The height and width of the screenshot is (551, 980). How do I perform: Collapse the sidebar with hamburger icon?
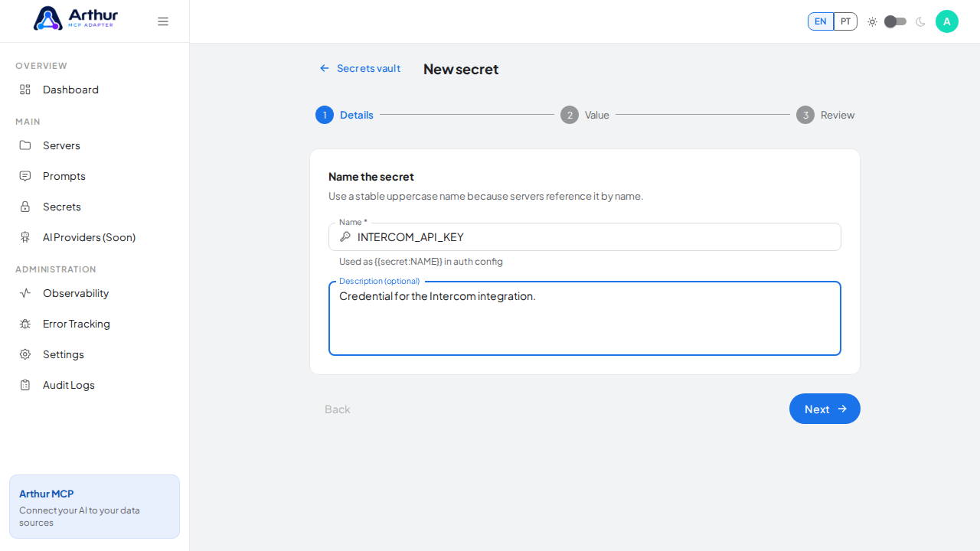[163, 21]
